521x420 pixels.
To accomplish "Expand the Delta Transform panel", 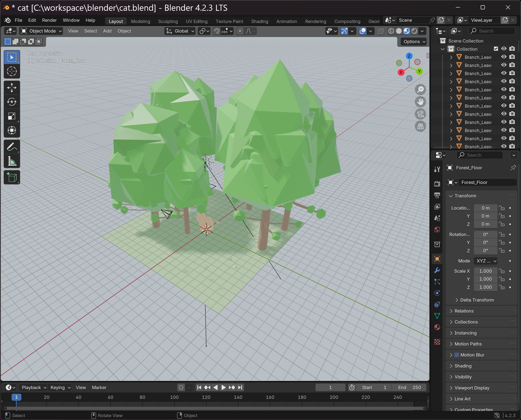I will (x=477, y=300).
